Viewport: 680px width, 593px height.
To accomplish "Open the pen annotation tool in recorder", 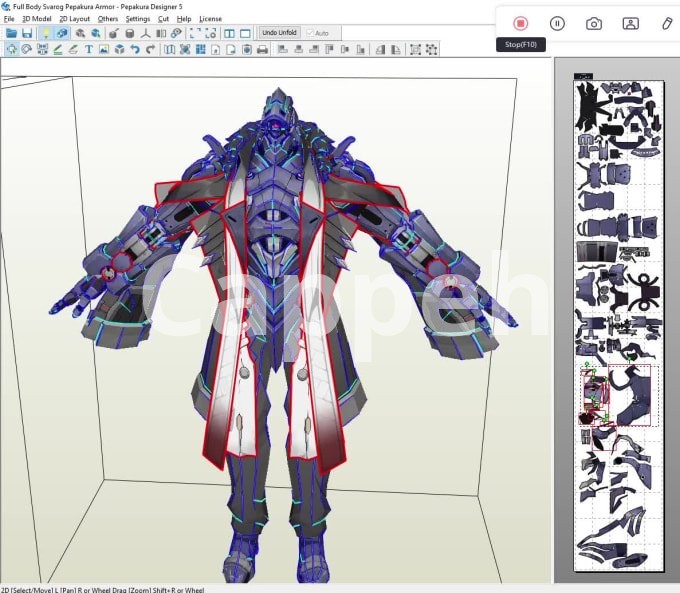I will click(x=667, y=23).
